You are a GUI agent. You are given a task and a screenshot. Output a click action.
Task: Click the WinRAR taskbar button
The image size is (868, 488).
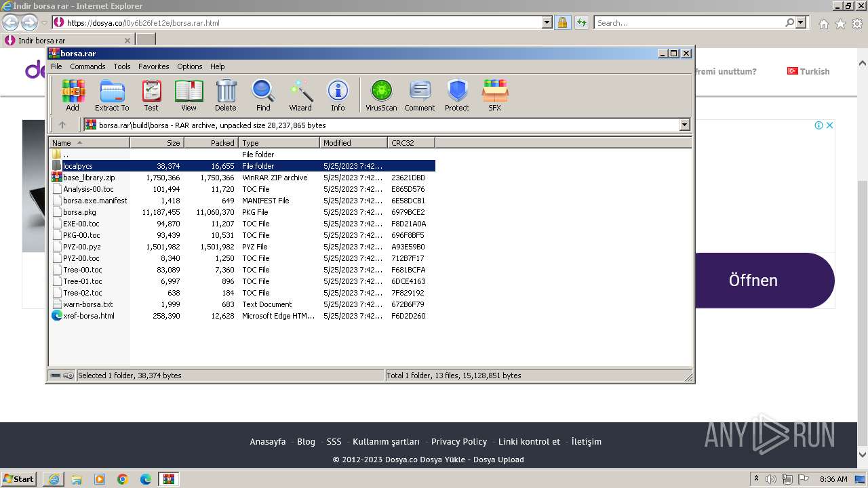point(169,479)
